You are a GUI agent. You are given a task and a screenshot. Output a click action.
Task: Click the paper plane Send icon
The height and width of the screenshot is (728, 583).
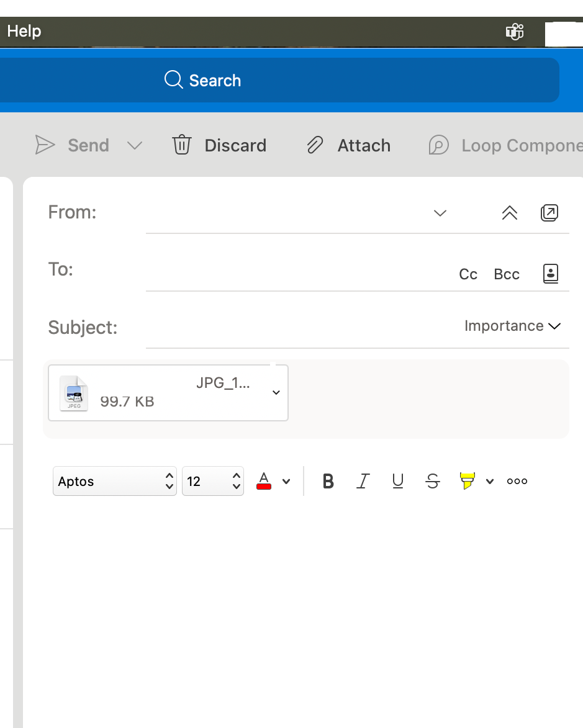(x=45, y=145)
